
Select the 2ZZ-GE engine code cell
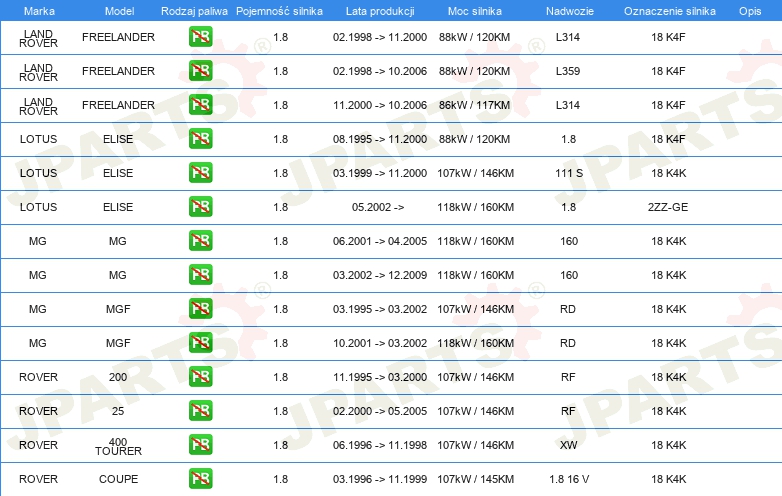point(667,207)
